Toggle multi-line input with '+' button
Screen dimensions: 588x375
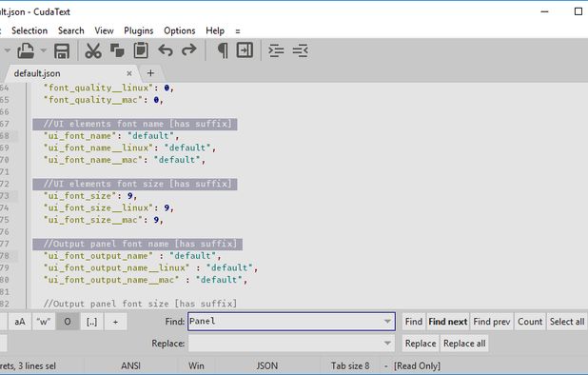pos(115,322)
